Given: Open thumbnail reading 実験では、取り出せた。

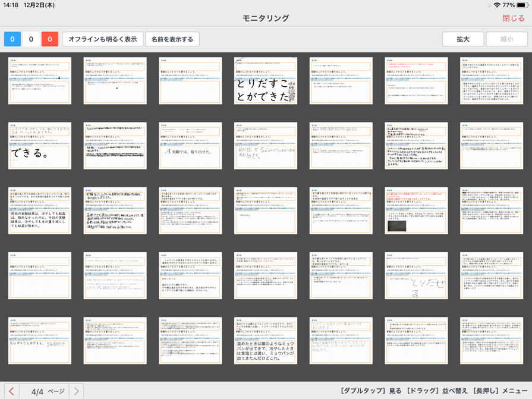Looking at the screenshot, I should [x=190, y=146].
